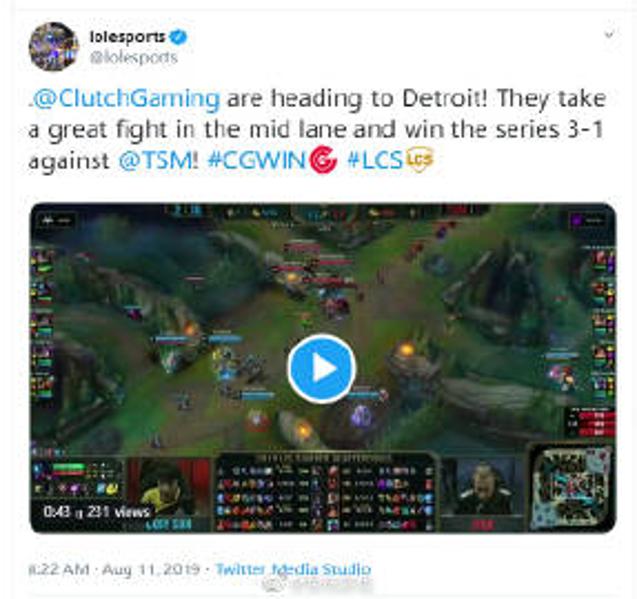Click the blue verified badge icon

click(179, 37)
